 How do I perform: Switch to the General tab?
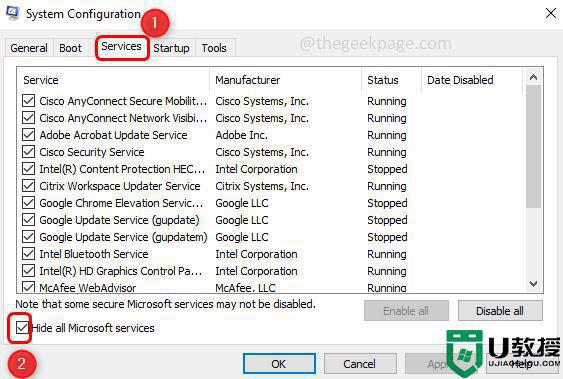point(29,48)
